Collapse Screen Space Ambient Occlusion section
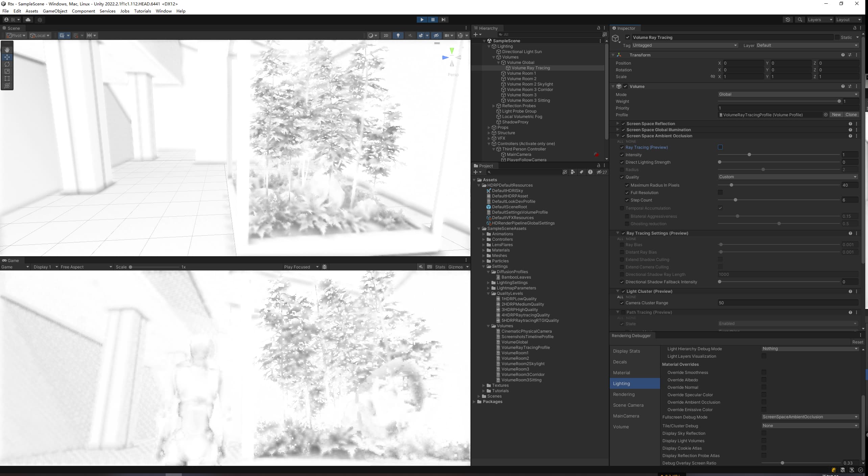This screenshot has width=868, height=476. tap(618, 136)
